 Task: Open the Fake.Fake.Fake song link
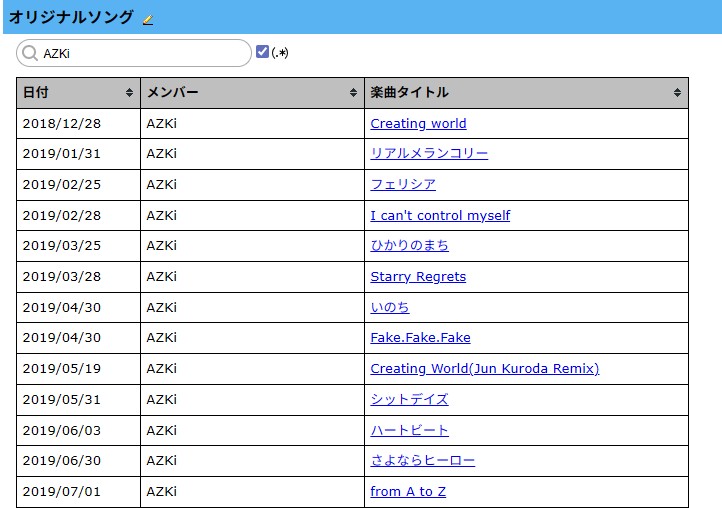point(420,338)
